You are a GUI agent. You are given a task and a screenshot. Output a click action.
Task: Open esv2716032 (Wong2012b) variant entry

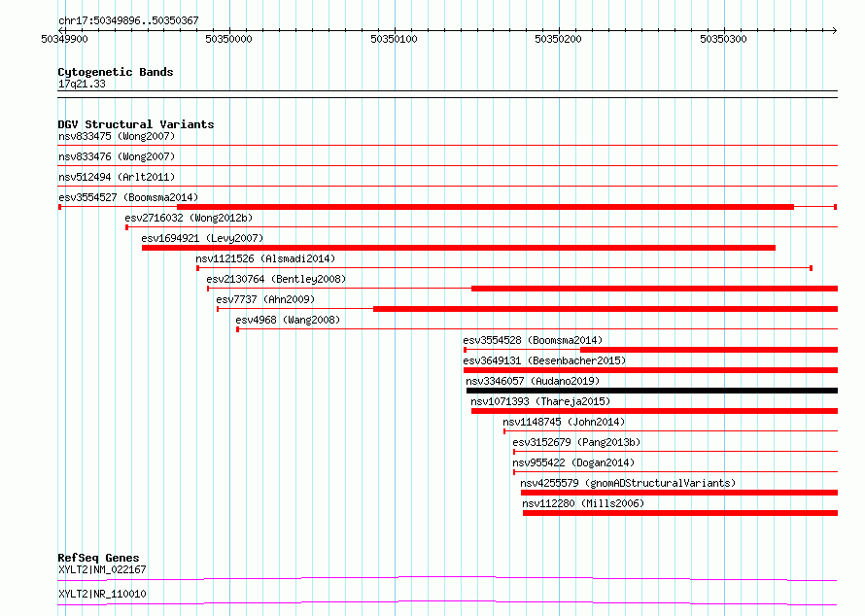[x=189, y=218]
